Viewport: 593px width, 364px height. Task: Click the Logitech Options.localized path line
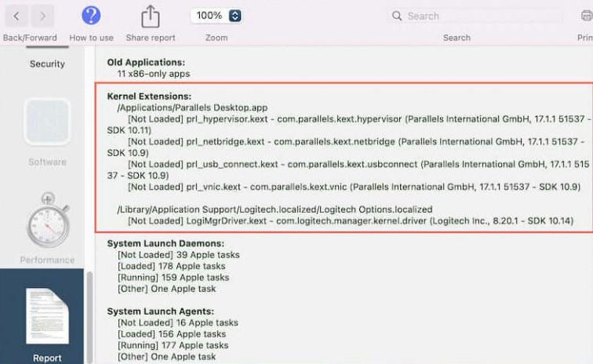pyautogui.click(x=275, y=209)
